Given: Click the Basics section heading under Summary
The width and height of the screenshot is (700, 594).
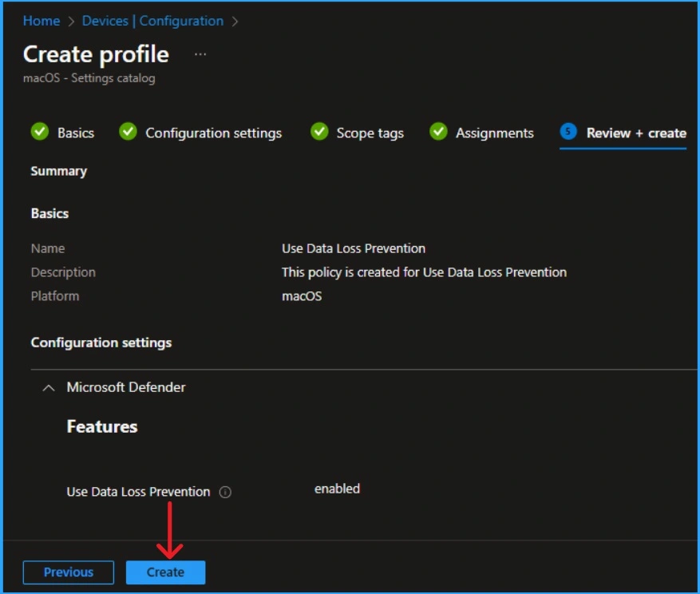Looking at the screenshot, I should point(49,213).
